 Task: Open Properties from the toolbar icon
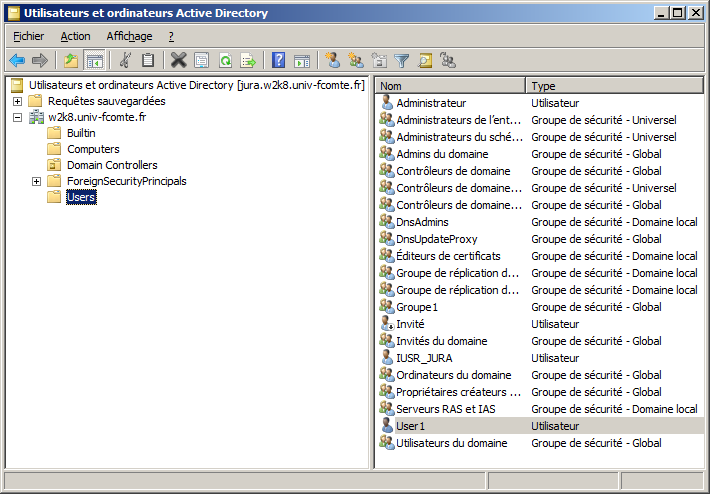[x=202, y=61]
